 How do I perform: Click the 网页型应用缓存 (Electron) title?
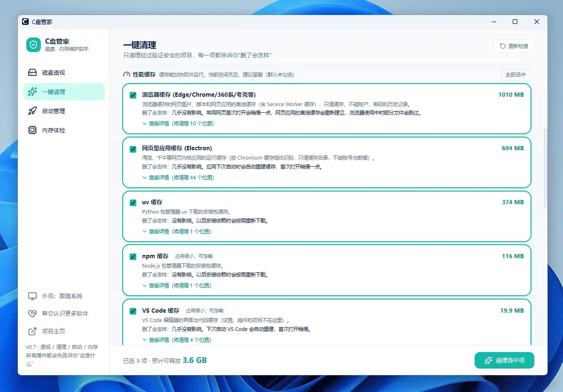click(x=177, y=148)
